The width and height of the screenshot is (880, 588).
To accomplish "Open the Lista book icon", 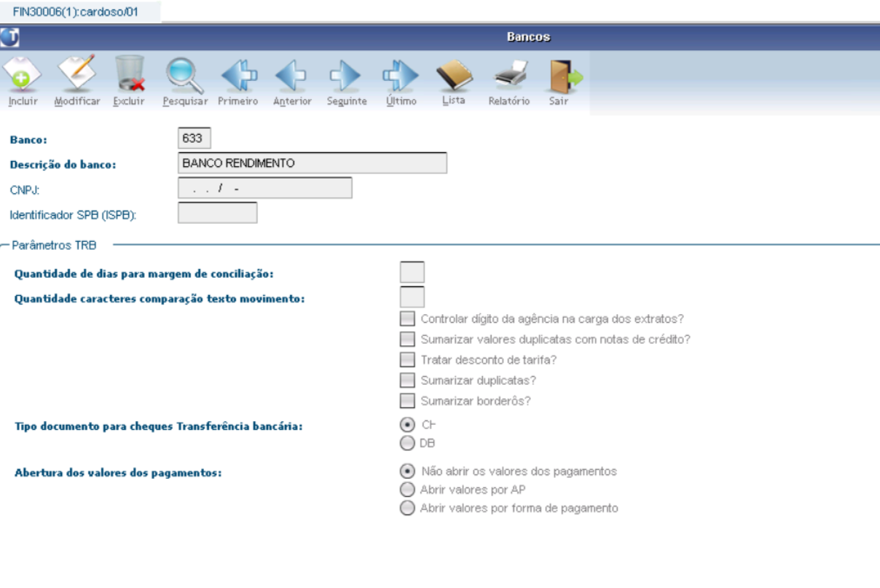I will (455, 75).
